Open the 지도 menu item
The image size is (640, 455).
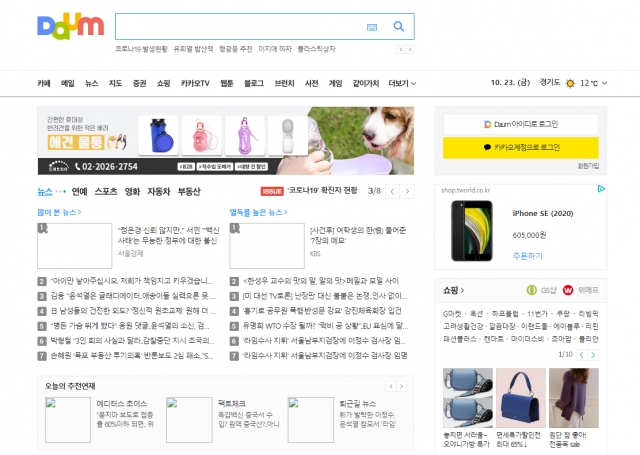pyautogui.click(x=116, y=83)
